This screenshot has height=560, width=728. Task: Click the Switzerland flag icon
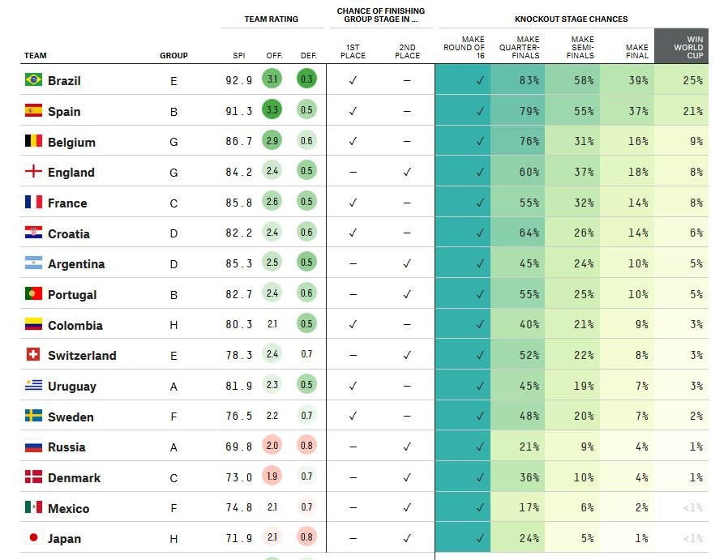pos(33,354)
